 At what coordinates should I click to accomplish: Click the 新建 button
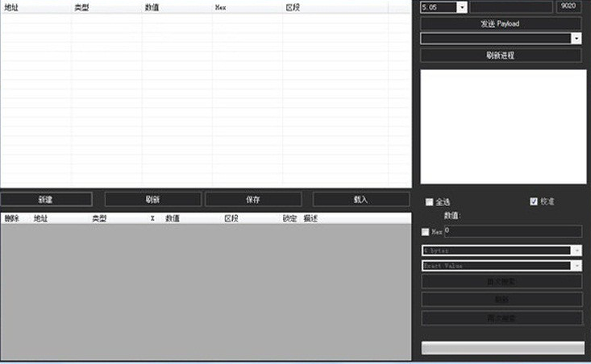[46, 200]
